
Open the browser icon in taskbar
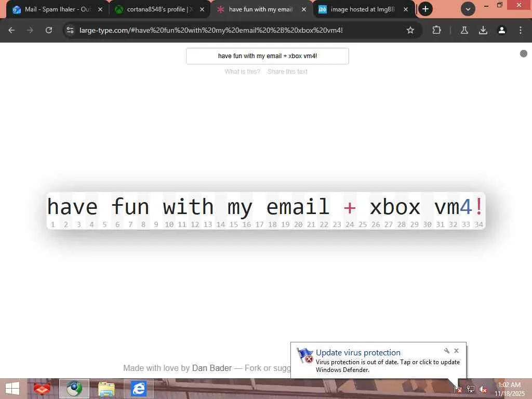(74, 389)
